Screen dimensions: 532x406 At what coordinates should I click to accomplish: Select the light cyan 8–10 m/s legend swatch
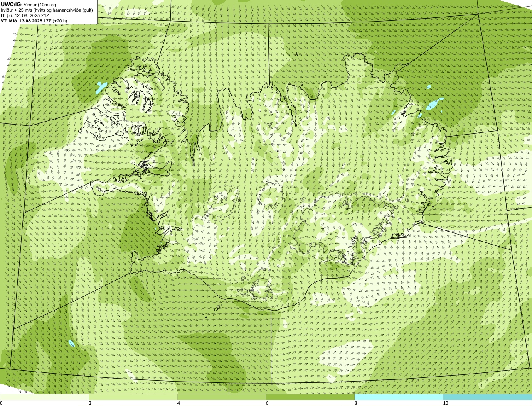coord(399,397)
